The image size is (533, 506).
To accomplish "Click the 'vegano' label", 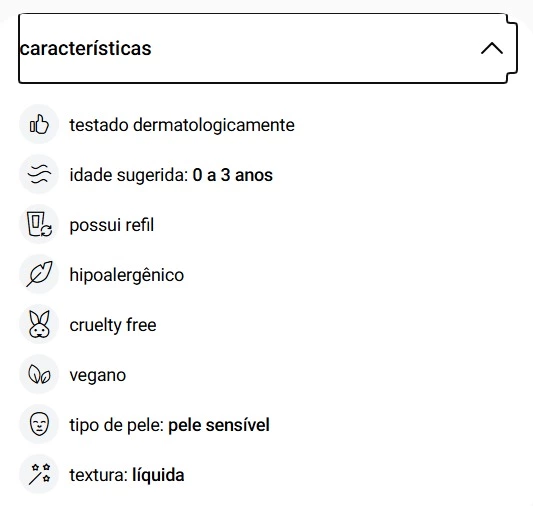I will coord(98,376).
